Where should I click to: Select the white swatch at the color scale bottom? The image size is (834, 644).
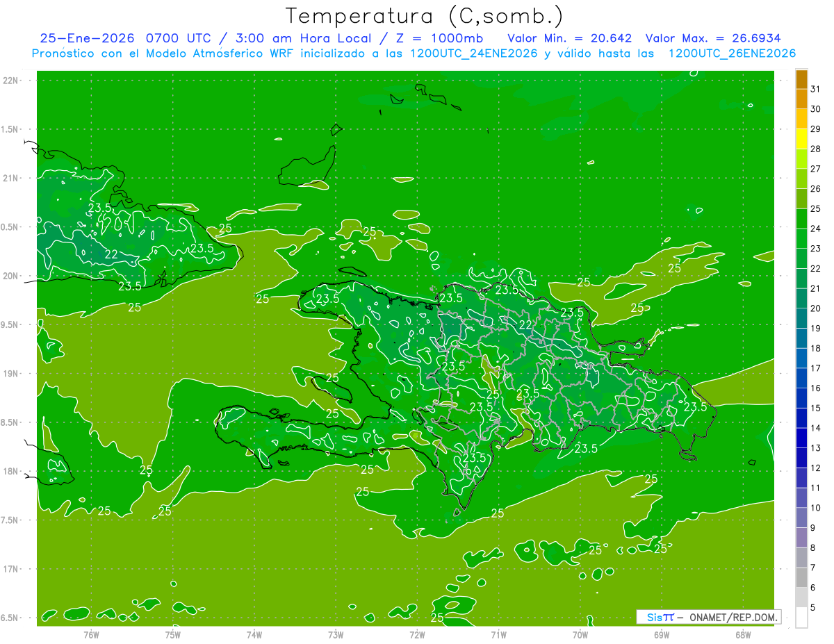[x=801, y=618]
